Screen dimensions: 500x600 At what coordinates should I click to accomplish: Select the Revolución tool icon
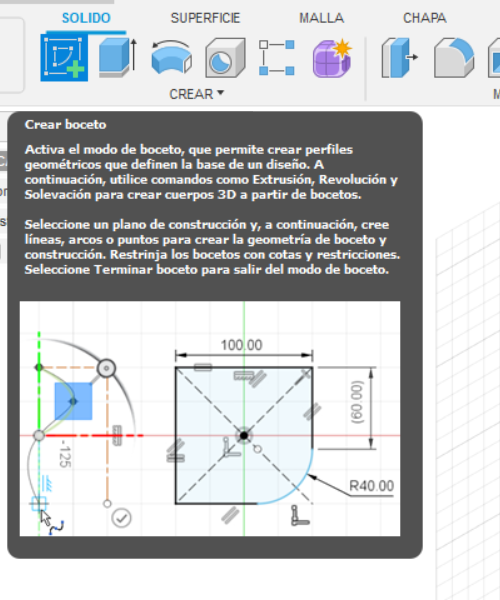(x=172, y=57)
